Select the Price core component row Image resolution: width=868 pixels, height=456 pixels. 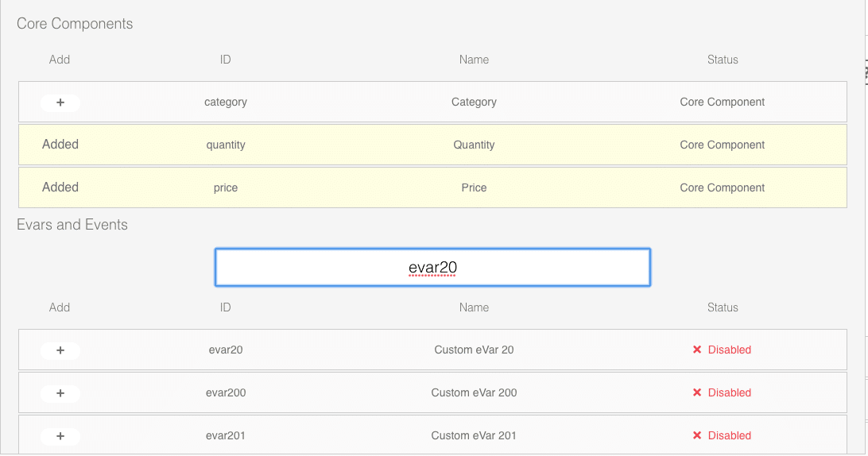[x=432, y=187]
